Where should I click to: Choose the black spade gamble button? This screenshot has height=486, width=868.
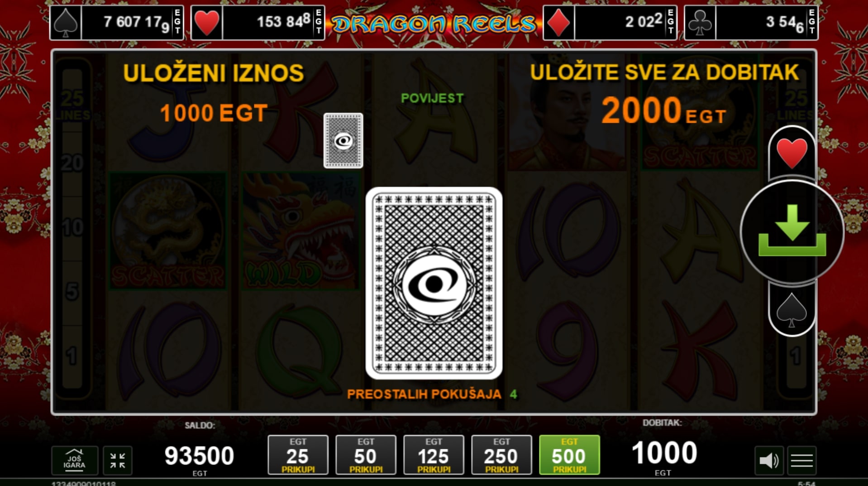pos(792,310)
